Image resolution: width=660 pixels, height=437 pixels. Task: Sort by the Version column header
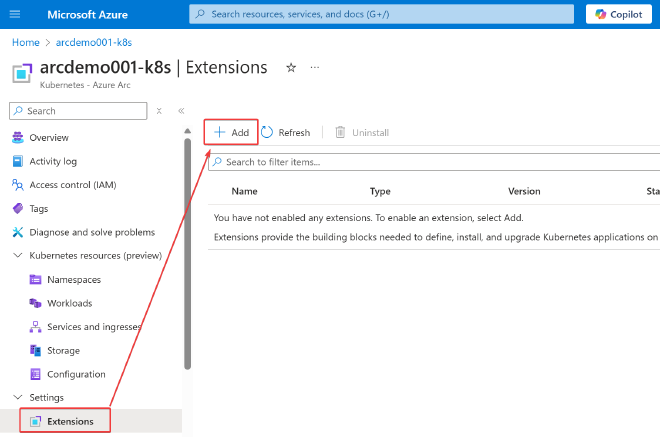pos(524,191)
